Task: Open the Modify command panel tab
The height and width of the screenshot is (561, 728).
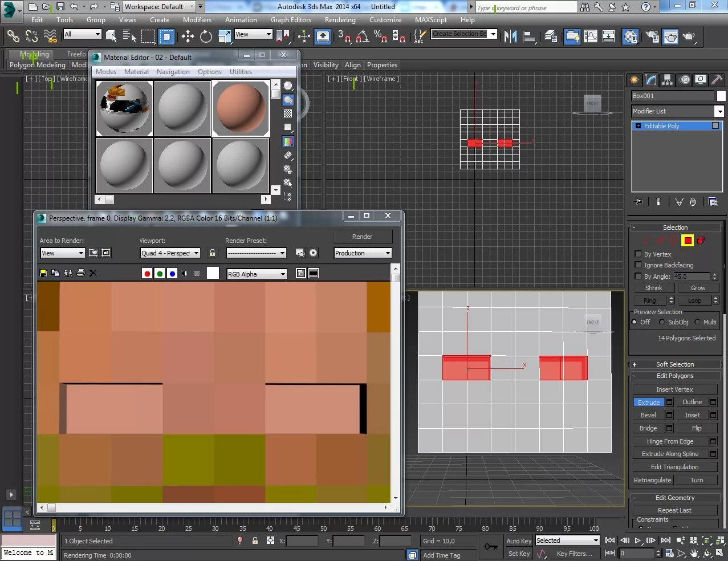Action: click(x=650, y=80)
